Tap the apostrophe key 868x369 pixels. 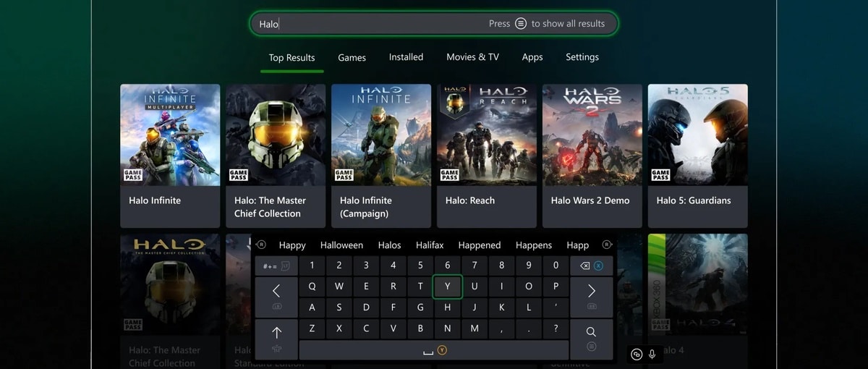click(x=556, y=307)
